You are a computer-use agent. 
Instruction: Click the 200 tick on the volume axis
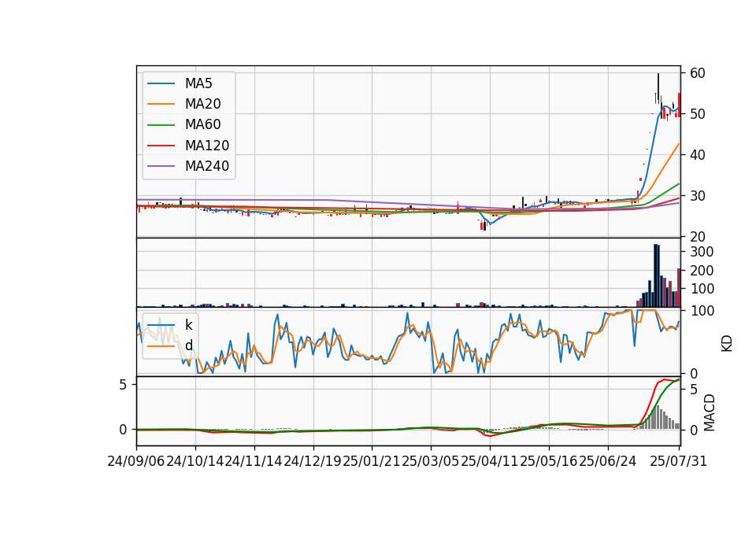point(702,271)
